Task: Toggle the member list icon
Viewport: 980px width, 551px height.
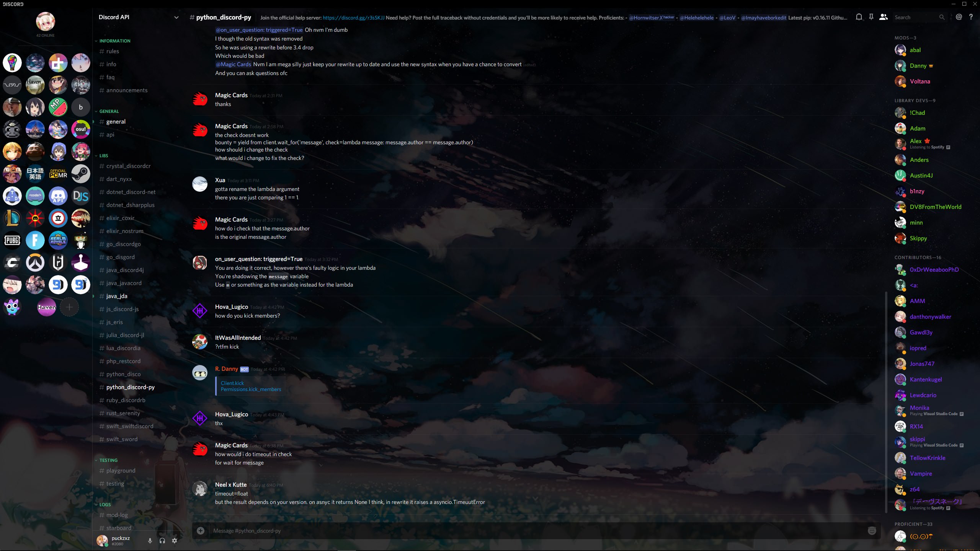Action: coord(883,17)
